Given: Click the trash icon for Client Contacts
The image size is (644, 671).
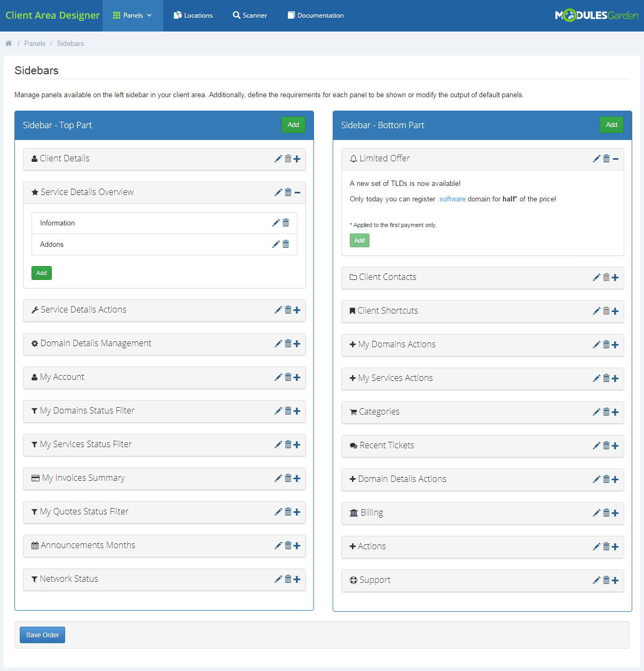Looking at the screenshot, I should (x=606, y=277).
